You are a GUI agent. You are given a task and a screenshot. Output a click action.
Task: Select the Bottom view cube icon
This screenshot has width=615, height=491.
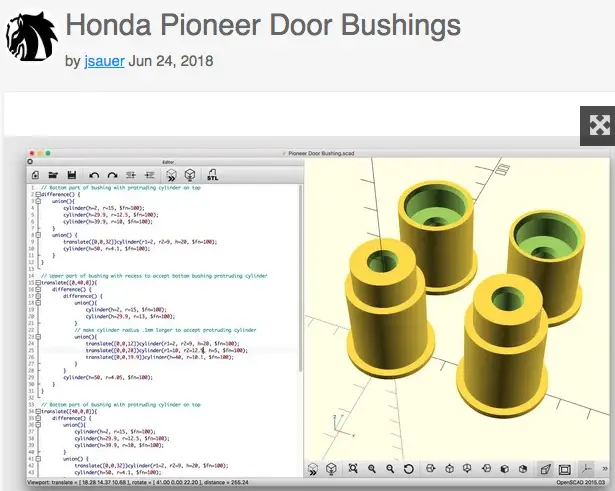click(468, 469)
